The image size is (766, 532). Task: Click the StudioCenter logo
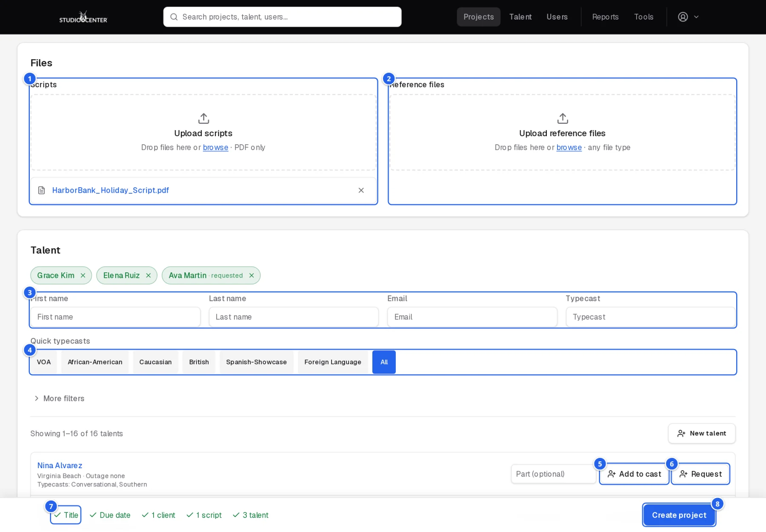pyautogui.click(x=83, y=17)
